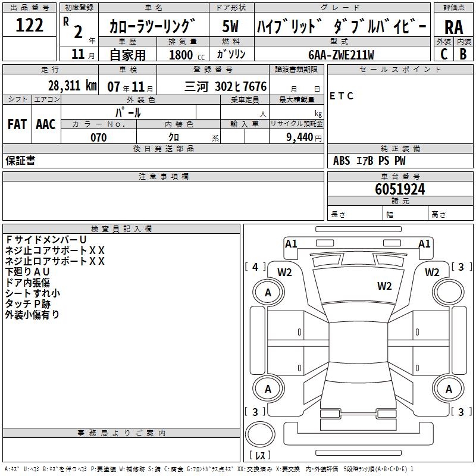Click equipment list "ABS エアB PS PW"
476x476 pixels.
pos(369,161)
